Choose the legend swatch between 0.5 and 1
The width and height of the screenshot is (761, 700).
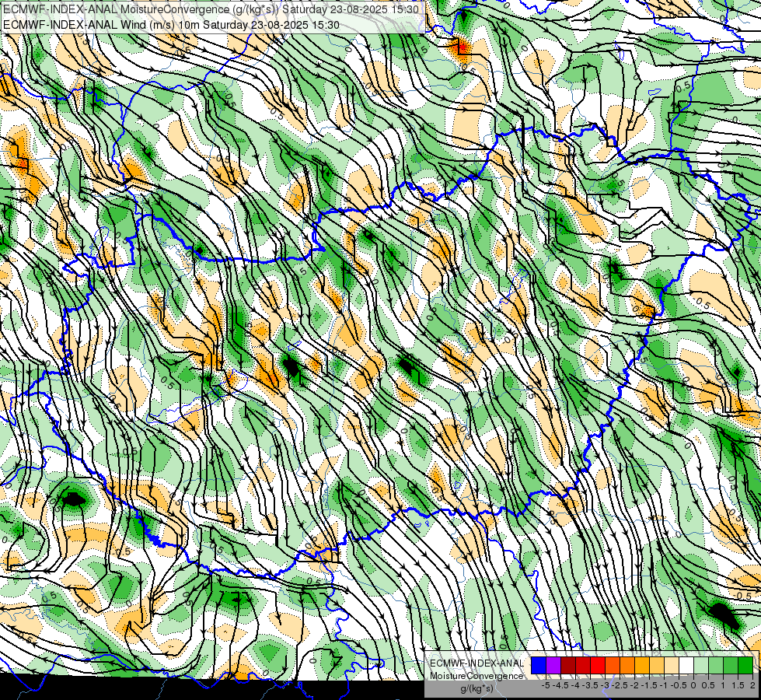tap(716, 665)
